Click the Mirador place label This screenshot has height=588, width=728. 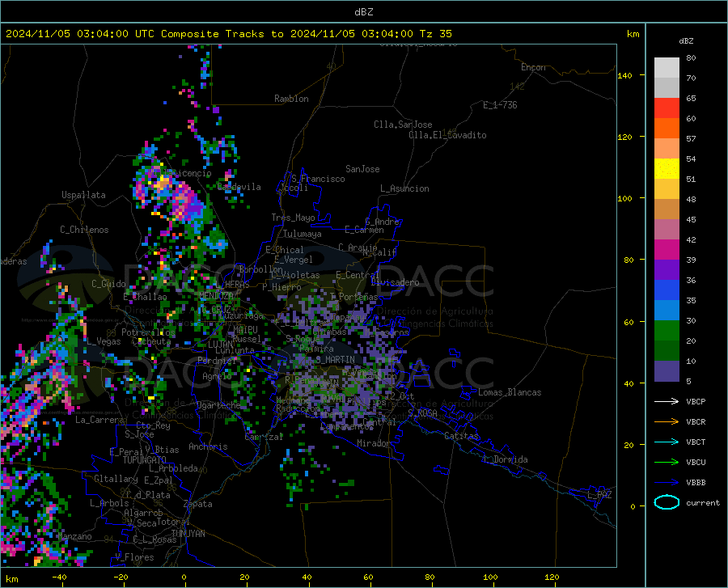(374, 443)
